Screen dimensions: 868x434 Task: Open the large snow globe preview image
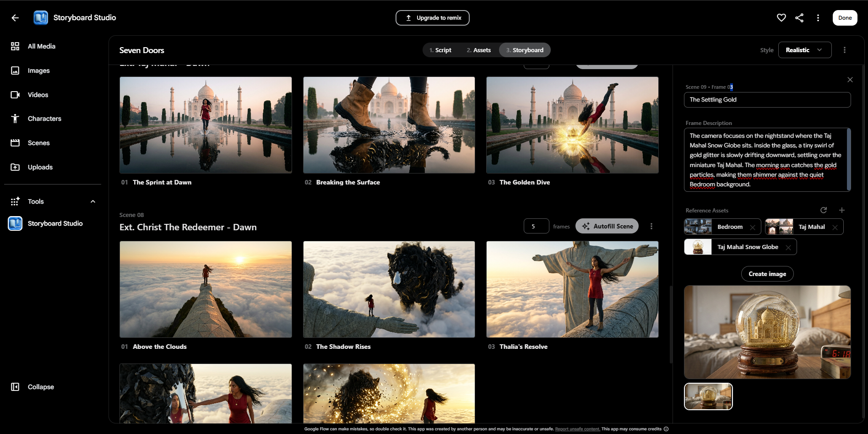click(x=767, y=332)
